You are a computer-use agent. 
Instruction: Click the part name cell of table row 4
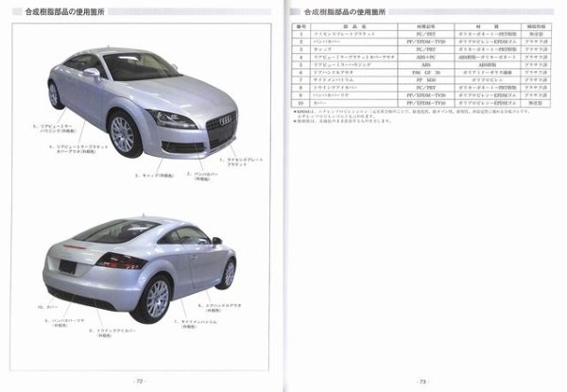click(x=354, y=57)
